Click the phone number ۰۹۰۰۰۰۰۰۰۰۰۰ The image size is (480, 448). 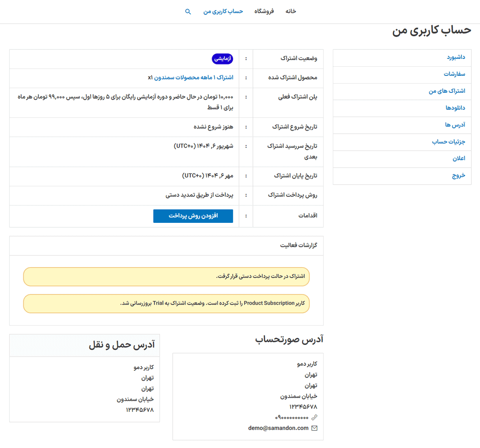[292, 417]
